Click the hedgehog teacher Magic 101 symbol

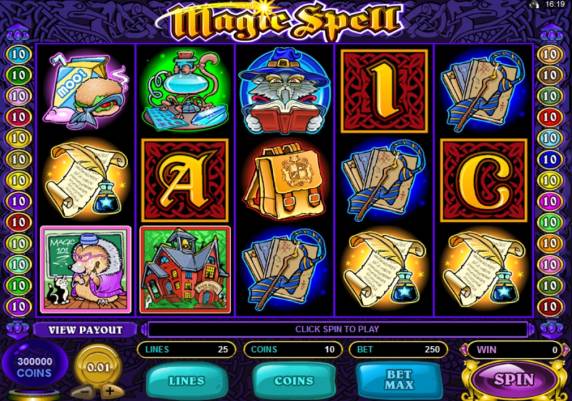click(86, 269)
